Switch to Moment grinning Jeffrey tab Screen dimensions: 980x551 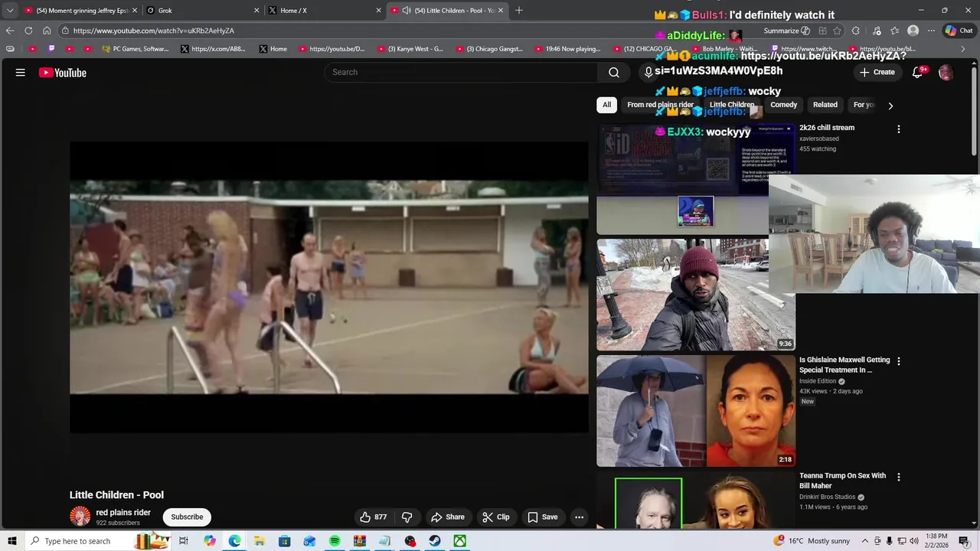click(80, 10)
